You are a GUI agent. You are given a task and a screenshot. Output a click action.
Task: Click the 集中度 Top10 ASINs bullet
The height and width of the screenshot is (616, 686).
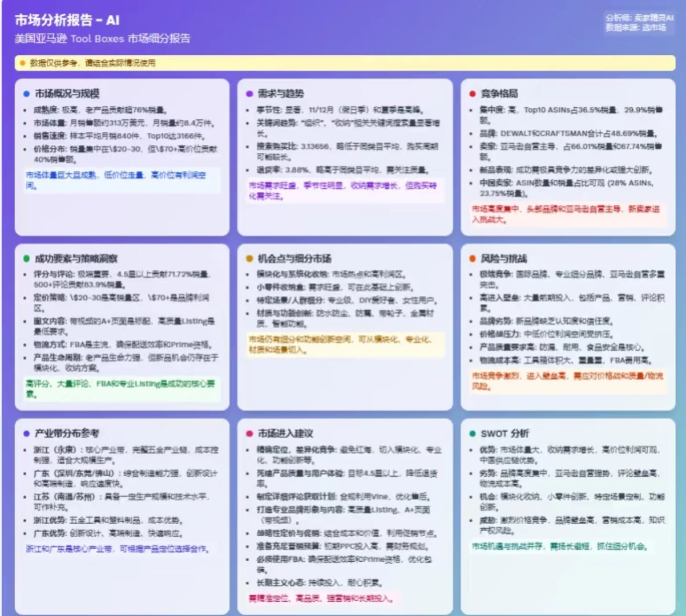click(571, 115)
